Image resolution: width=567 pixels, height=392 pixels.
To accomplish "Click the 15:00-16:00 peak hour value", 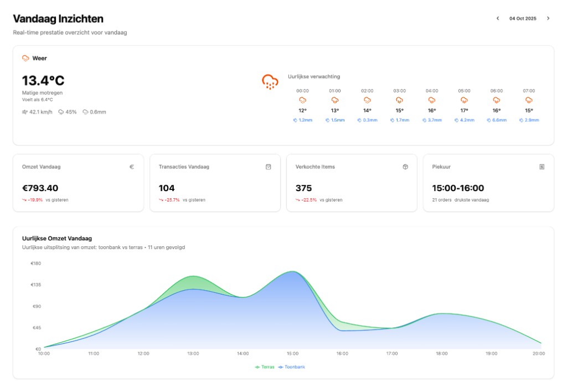I will [x=458, y=188].
